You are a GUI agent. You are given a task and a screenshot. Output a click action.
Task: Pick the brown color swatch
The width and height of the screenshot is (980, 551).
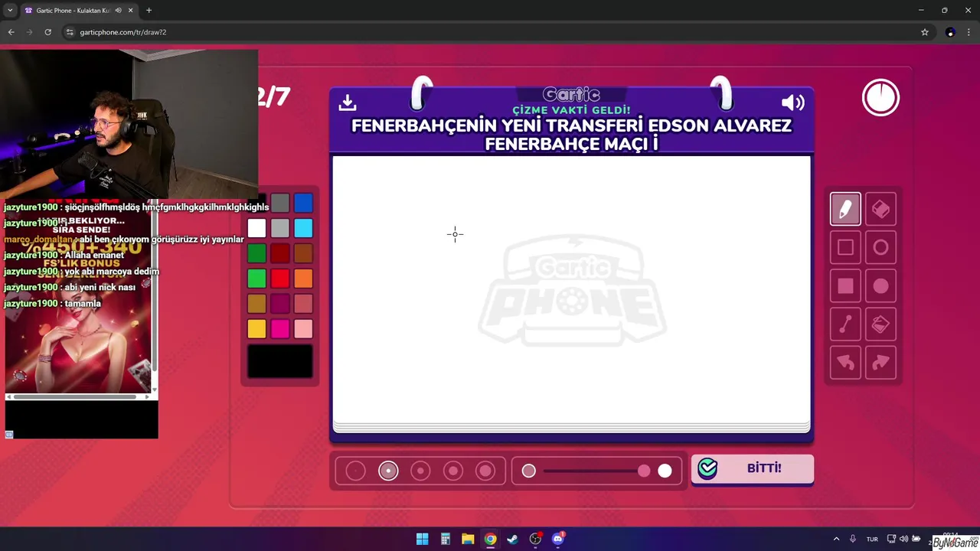click(x=303, y=253)
